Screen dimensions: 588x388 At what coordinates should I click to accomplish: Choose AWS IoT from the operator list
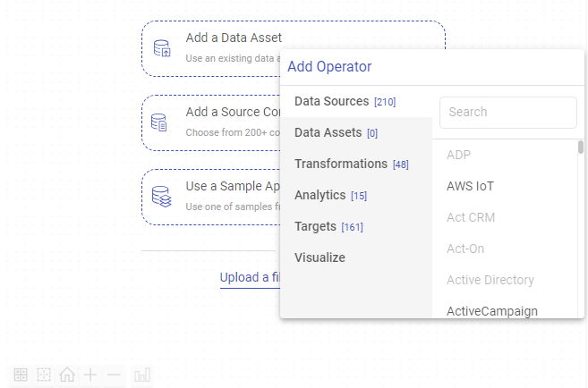[470, 187]
